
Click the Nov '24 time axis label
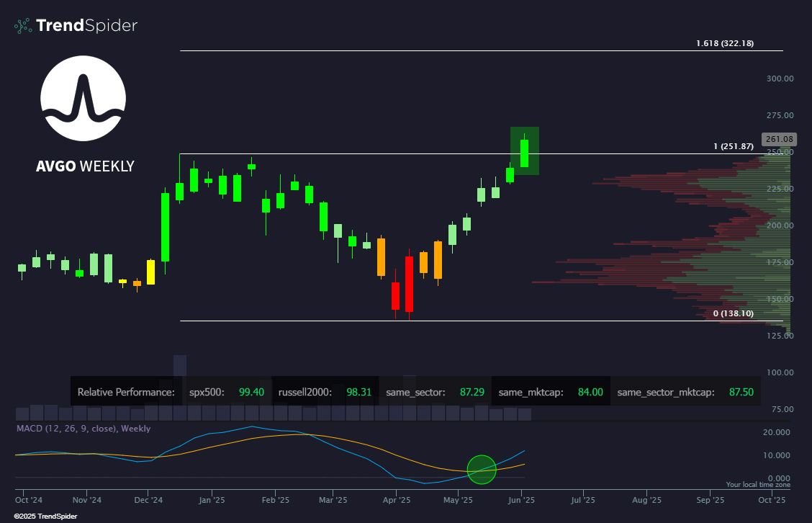click(x=87, y=500)
